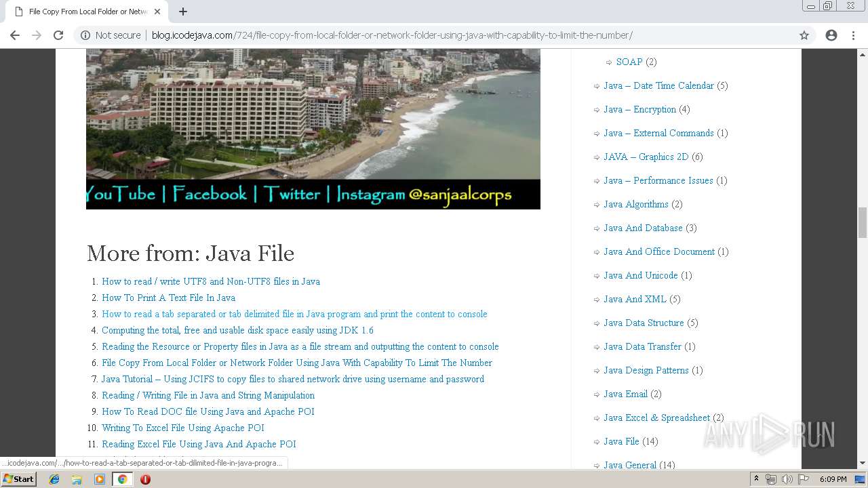Click the browser forward arrow

(37, 35)
